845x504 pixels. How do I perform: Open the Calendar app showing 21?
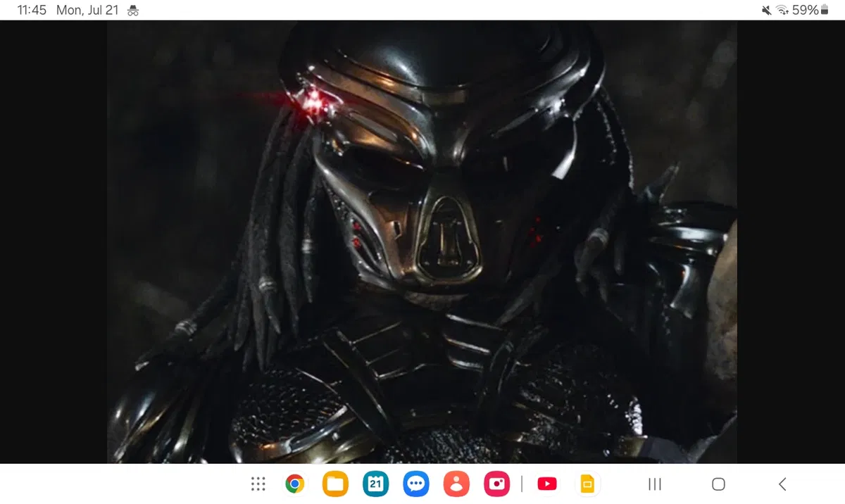(x=375, y=484)
